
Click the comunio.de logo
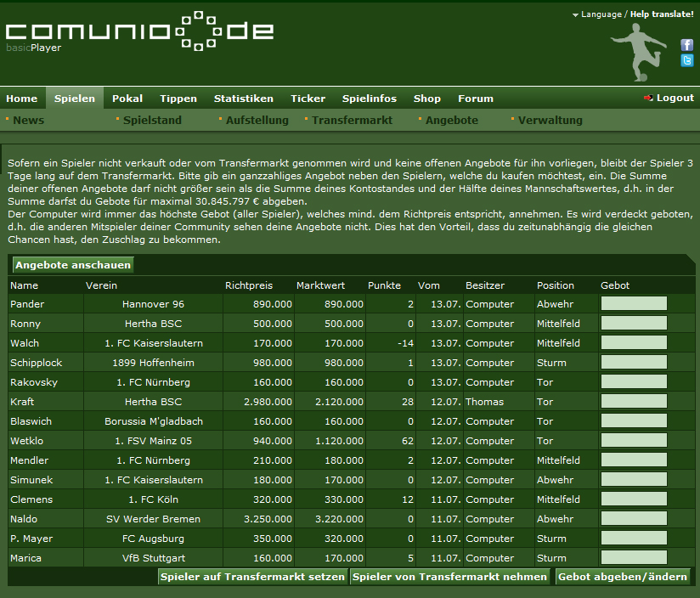pos(139,31)
